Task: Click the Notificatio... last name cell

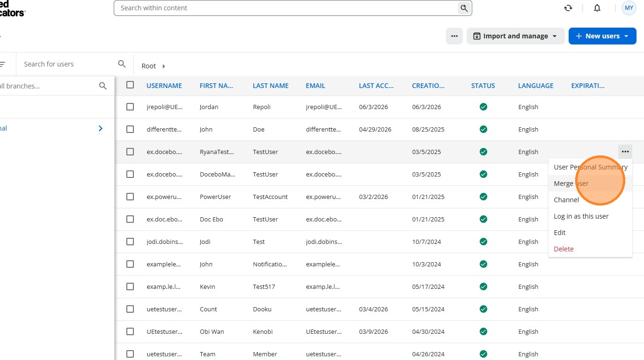Action: tap(270, 264)
